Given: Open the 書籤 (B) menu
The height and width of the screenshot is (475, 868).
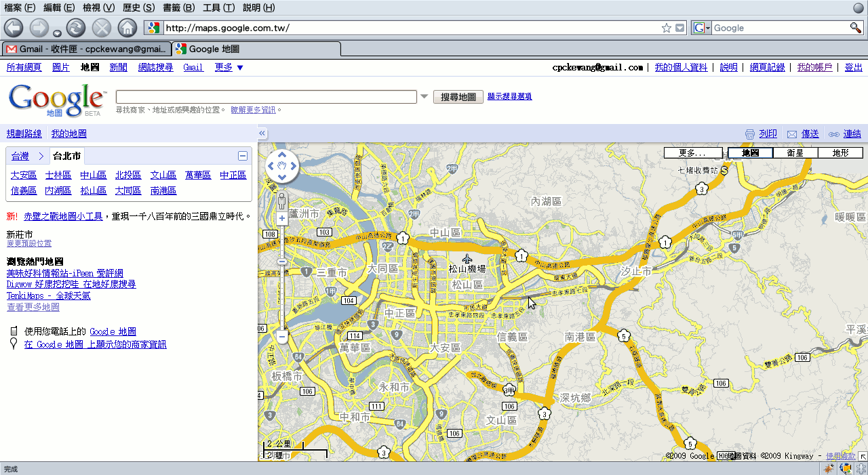Looking at the screenshot, I should tap(179, 7).
